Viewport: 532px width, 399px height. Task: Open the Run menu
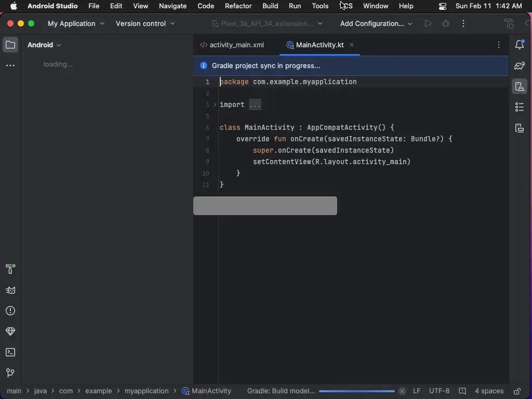[x=295, y=6]
